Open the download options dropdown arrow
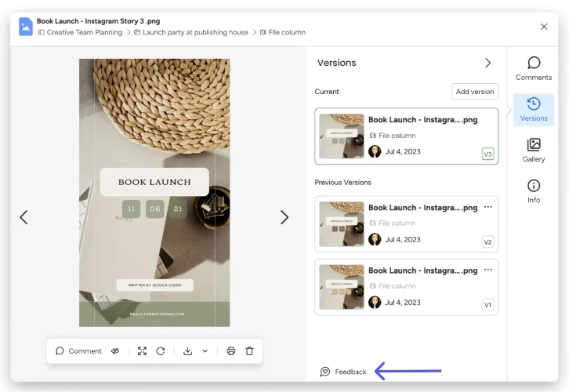The width and height of the screenshot is (569, 392). click(x=205, y=351)
